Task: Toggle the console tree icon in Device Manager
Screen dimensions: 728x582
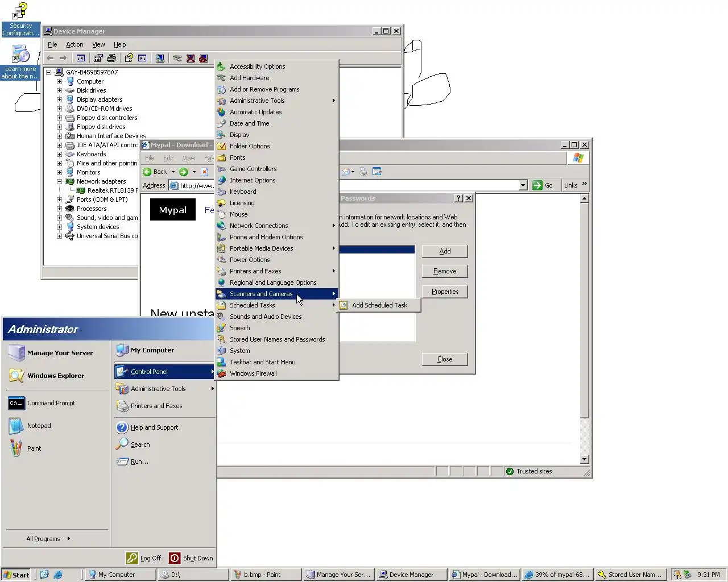Action: coord(81,58)
